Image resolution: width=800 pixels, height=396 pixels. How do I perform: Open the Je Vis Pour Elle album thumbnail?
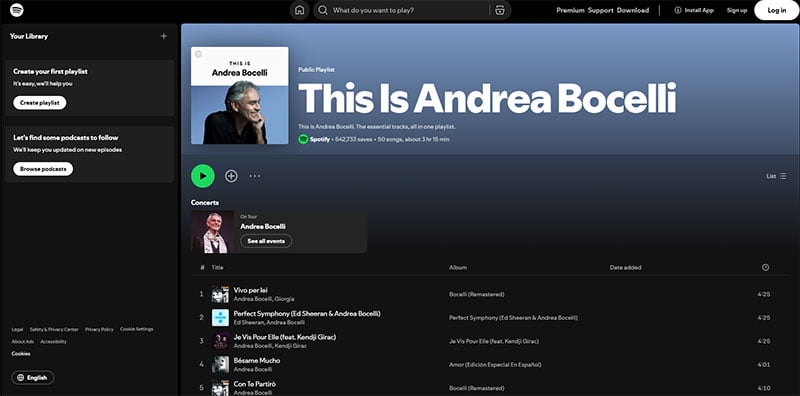point(220,341)
